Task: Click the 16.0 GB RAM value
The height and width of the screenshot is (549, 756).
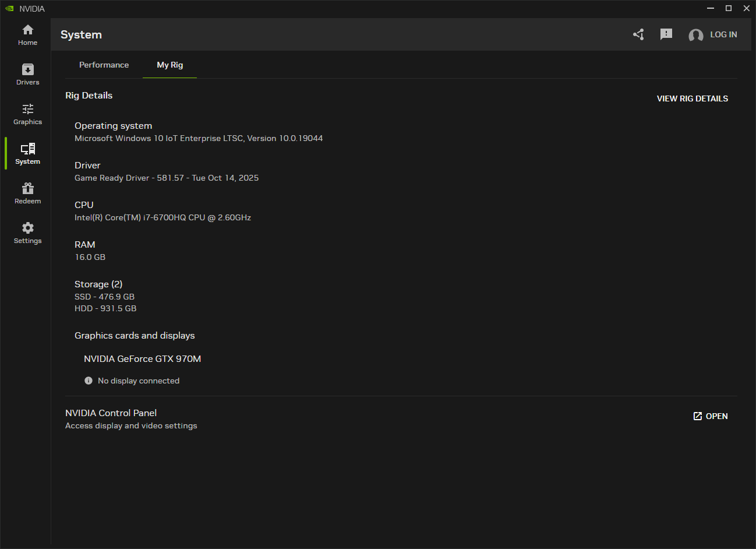Action: coord(90,257)
